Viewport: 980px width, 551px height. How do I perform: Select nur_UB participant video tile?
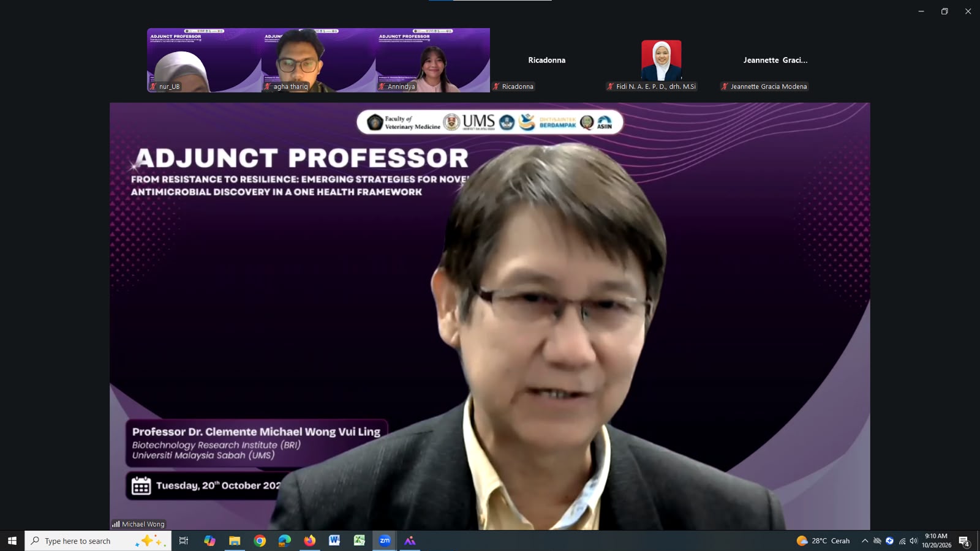[x=204, y=60]
